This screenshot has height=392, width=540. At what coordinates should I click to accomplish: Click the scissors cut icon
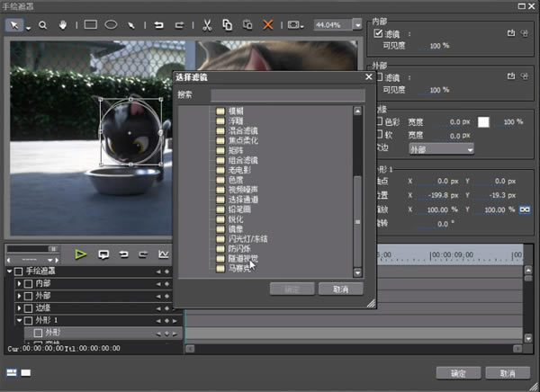[x=207, y=25]
